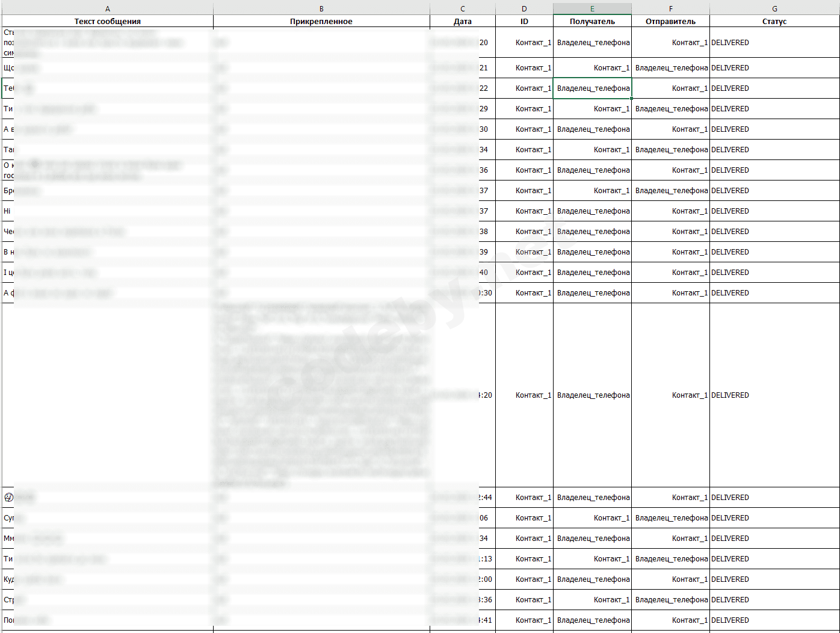840x633 pixels.
Task: Select column D by its letter header
Action: pos(524,8)
